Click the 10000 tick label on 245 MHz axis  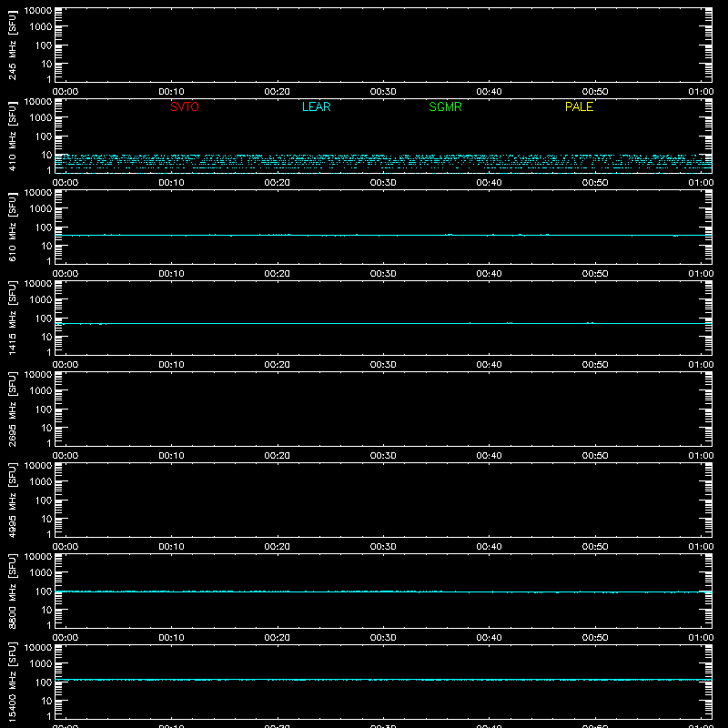click(38, 10)
